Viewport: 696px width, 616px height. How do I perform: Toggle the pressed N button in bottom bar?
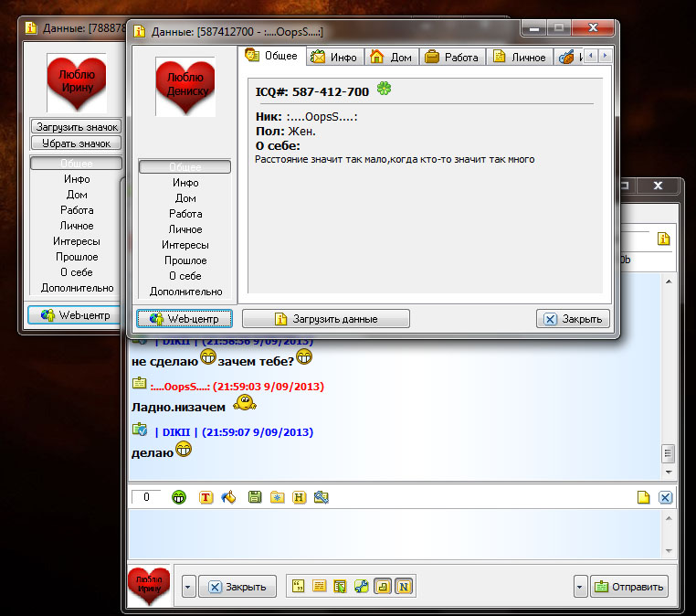tap(404, 587)
